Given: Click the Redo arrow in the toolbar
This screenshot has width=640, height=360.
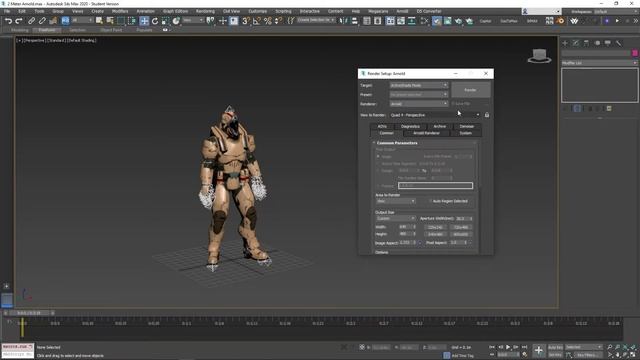Looking at the screenshot, I should (x=19, y=21).
